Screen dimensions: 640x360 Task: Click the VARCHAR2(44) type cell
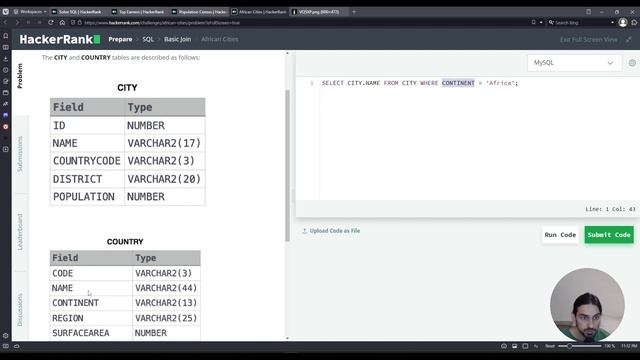[166, 288]
